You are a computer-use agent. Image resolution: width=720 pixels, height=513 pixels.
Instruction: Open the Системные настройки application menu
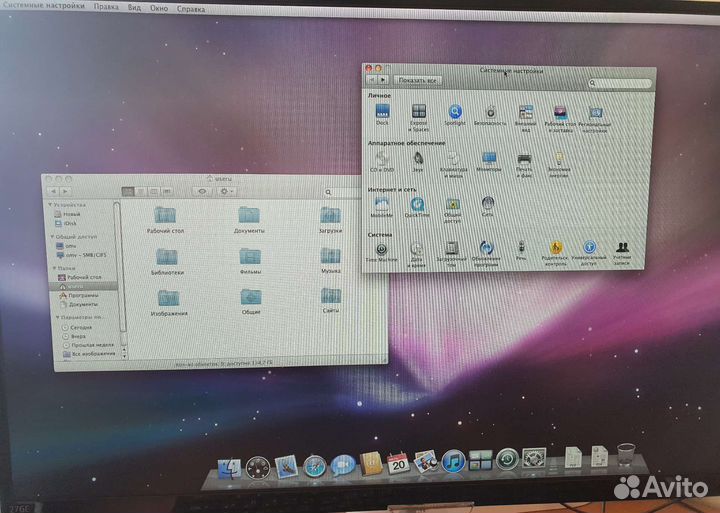pyautogui.click(x=44, y=6)
